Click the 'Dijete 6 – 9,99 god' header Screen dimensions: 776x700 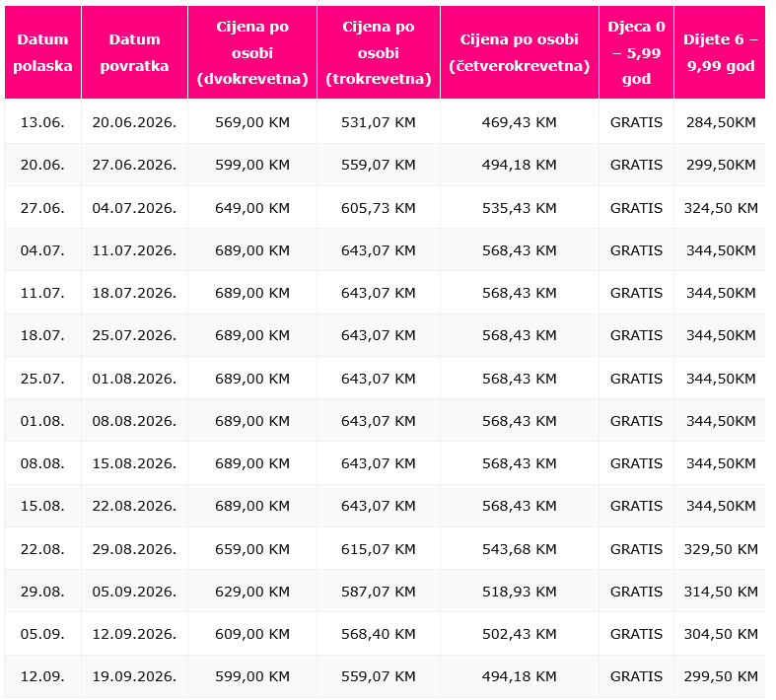(x=720, y=52)
